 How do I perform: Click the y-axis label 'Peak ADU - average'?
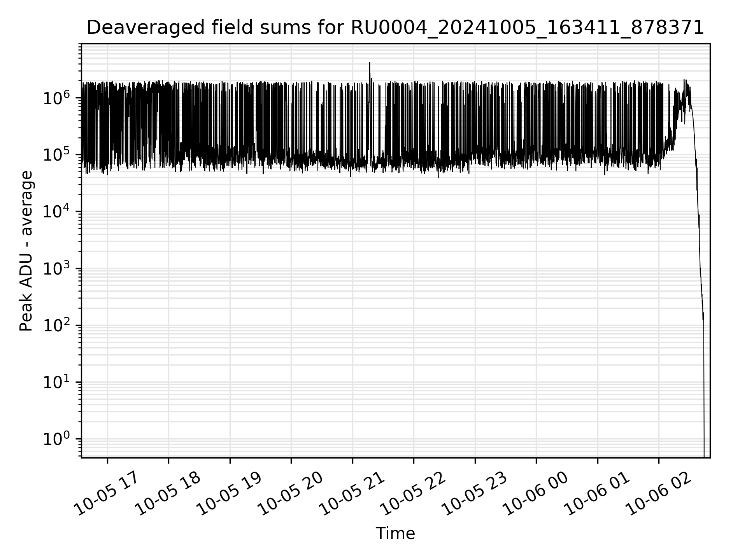(x=26, y=251)
